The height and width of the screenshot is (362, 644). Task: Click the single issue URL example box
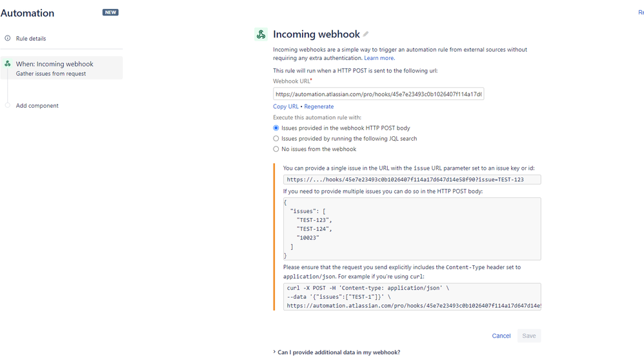click(412, 179)
